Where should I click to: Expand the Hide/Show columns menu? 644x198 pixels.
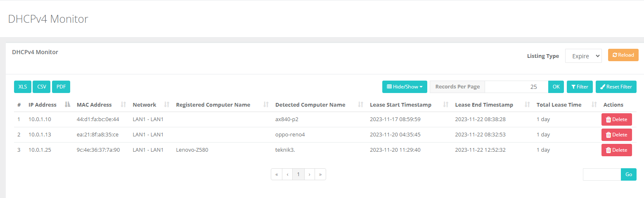point(404,87)
